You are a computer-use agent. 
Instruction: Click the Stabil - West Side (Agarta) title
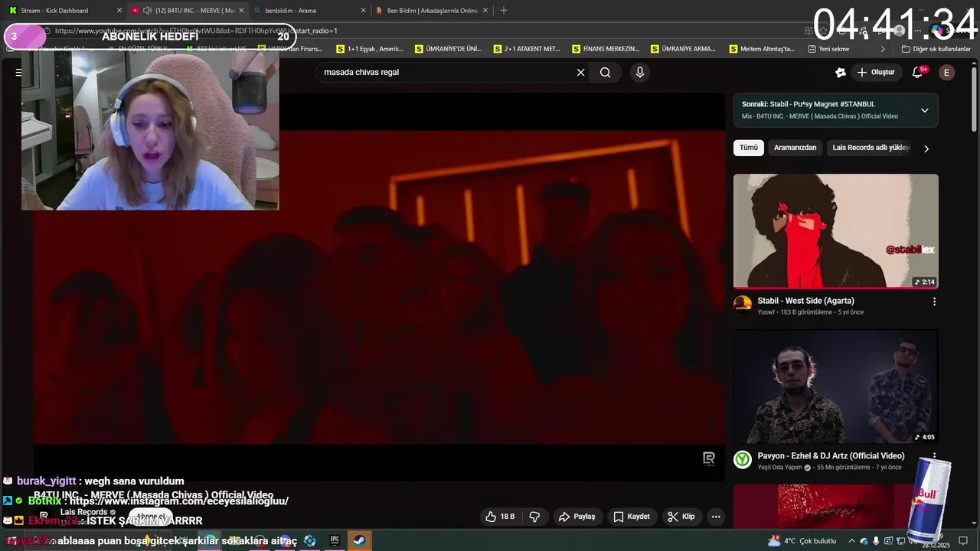pyautogui.click(x=805, y=301)
